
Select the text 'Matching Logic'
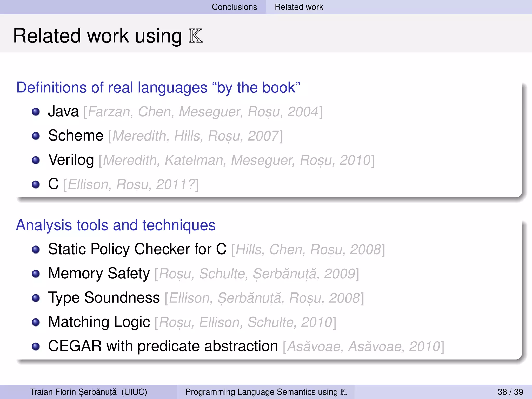(x=99, y=322)
